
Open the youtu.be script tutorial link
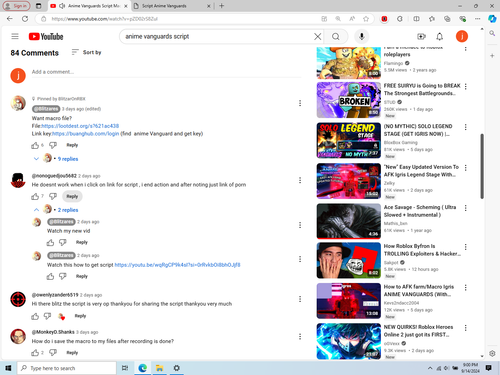(x=177, y=265)
